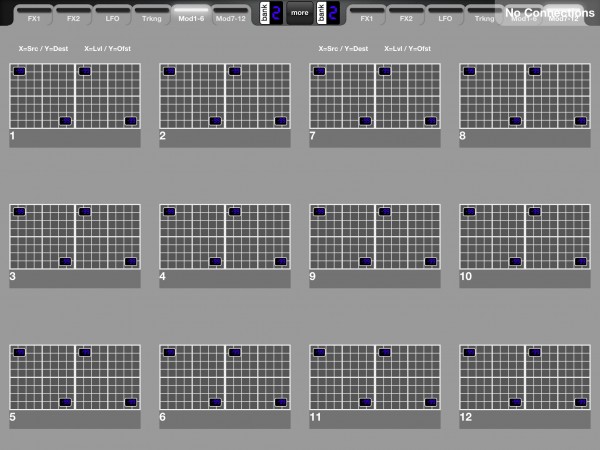Viewport: 600px width, 450px height.
Task: Select upper blue value box in mod 5 right grid
Action: (85, 352)
